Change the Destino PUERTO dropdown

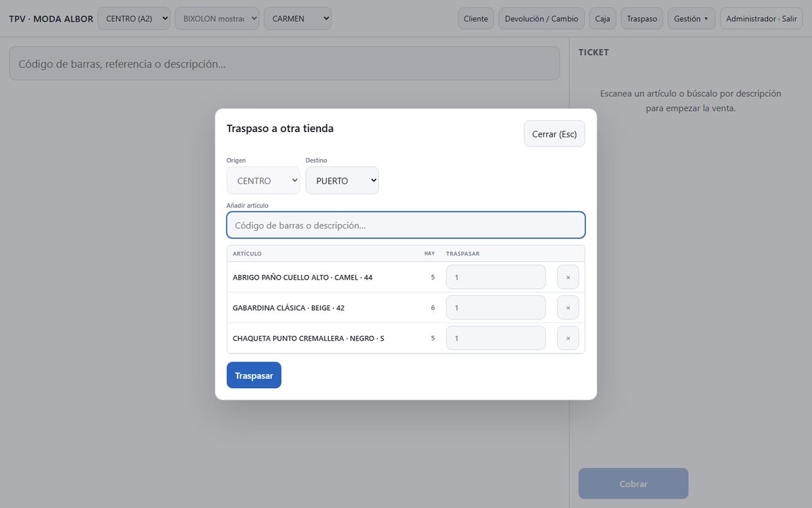[342, 181]
